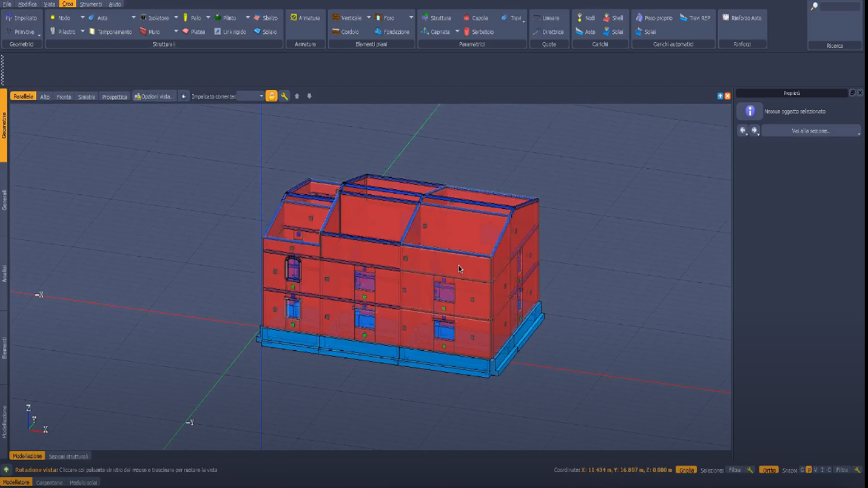
Task: Switch to the Alto view
Action: (x=45, y=97)
